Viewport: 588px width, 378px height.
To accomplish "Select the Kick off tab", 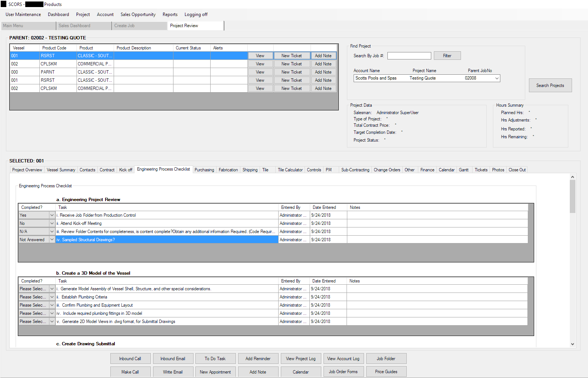I will (126, 170).
